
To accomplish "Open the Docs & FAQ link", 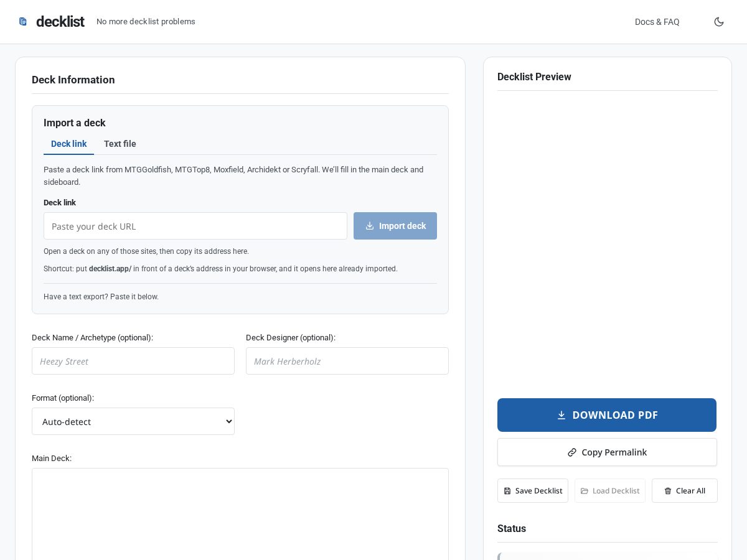I will (657, 22).
